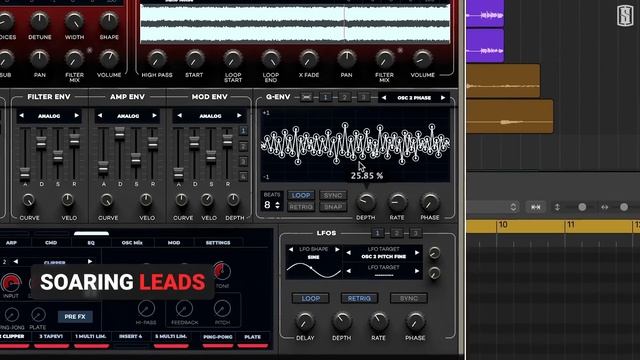640x360 pixels.
Task: Click the LFO RATE knob
Action: point(378,322)
